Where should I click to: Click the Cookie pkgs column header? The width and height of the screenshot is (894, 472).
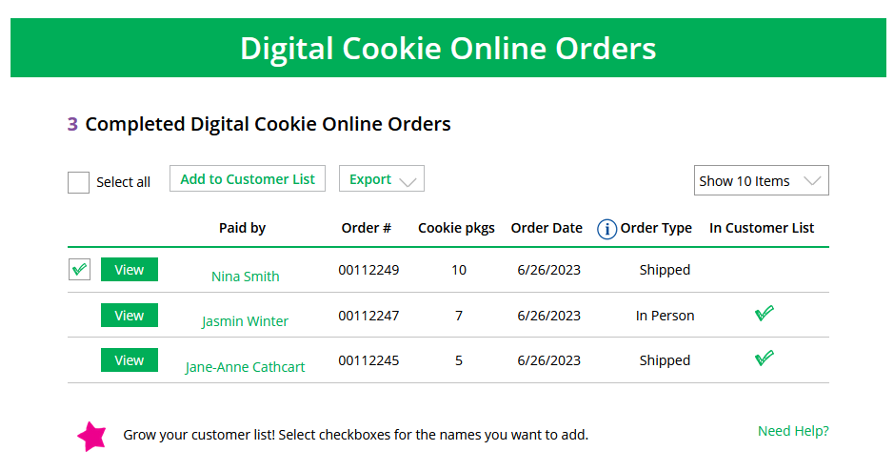tap(456, 228)
